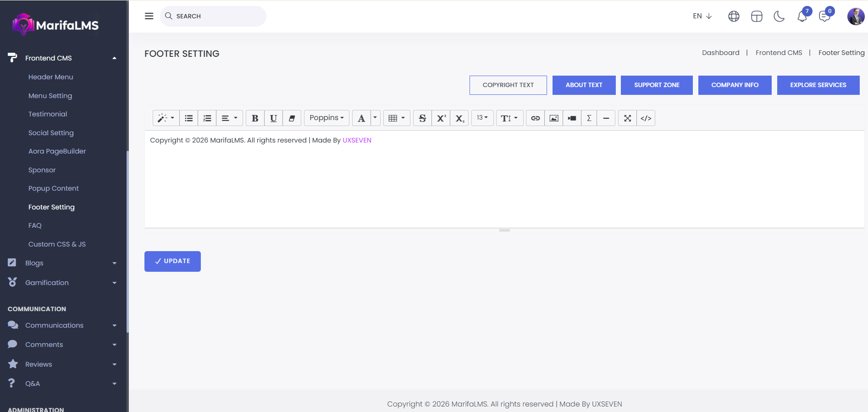The width and height of the screenshot is (868, 412).
Task: Toggle strikethrough formatting in the editor
Action: coord(422,118)
